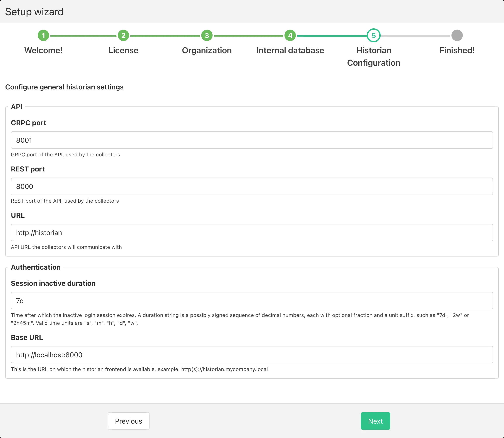Focus the REST port input field

pyautogui.click(x=252, y=186)
